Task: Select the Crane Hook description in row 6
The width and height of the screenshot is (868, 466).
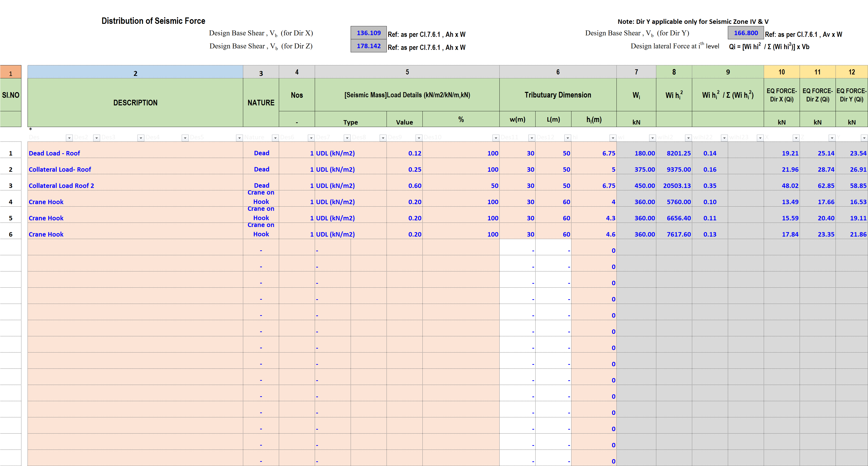Action: tap(135, 231)
